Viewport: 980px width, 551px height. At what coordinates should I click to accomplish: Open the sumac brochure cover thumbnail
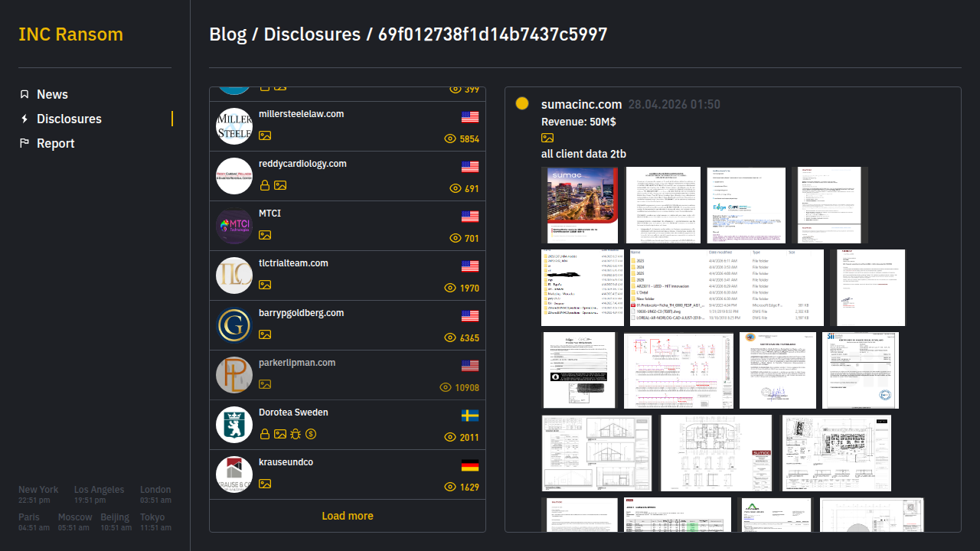(580, 205)
